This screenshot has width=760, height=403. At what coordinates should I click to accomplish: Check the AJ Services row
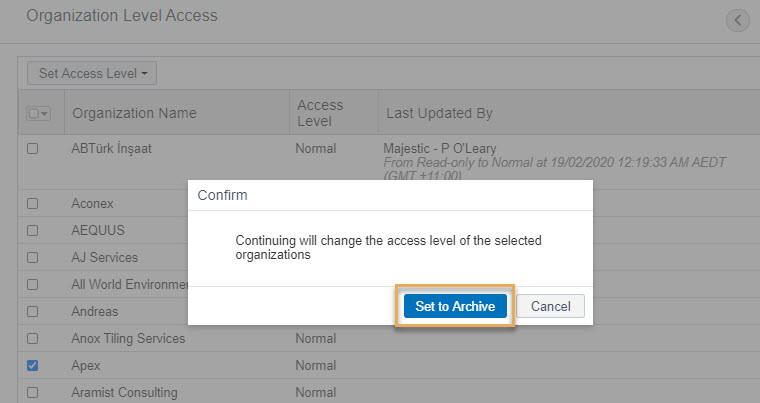[x=32, y=257]
